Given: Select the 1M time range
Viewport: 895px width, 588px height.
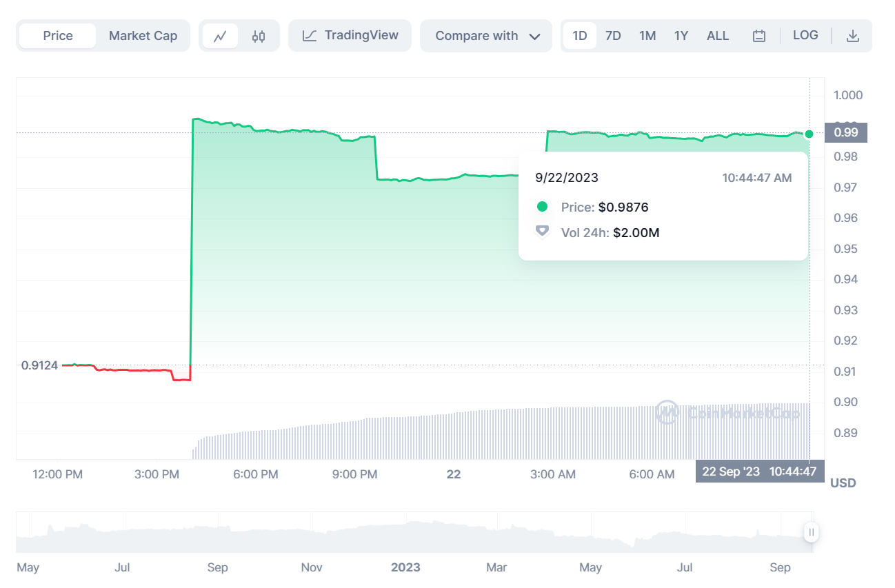Looking at the screenshot, I should point(647,36).
